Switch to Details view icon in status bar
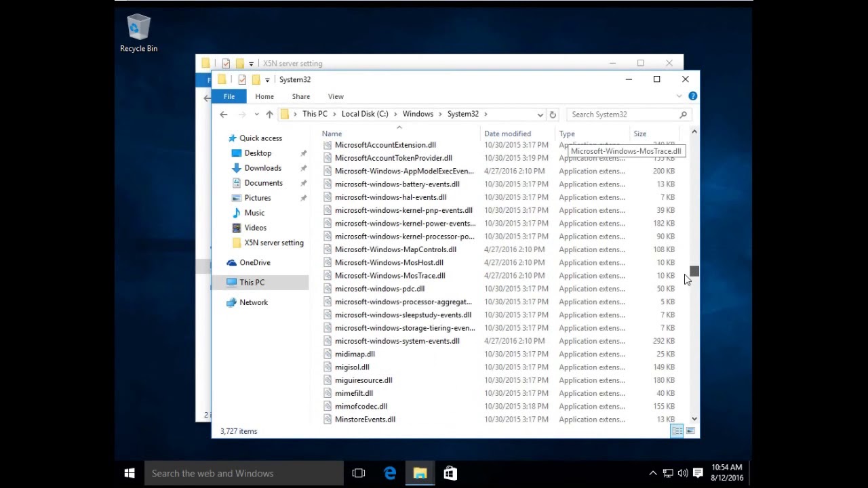The height and width of the screenshot is (488, 868). [x=677, y=431]
